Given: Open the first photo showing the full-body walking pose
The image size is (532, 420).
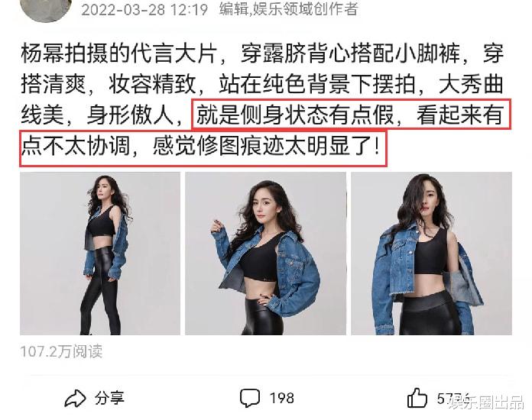Looking at the screenshot, I should coord(100,254).
